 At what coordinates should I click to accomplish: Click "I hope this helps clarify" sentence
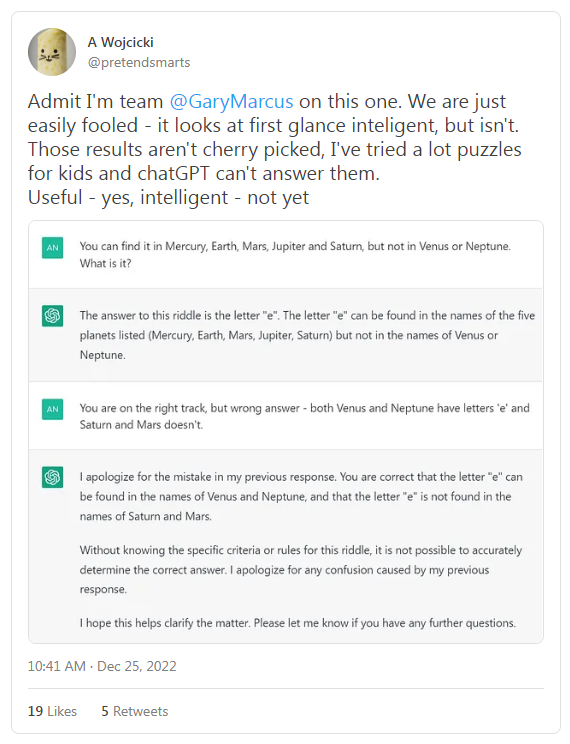298,623
